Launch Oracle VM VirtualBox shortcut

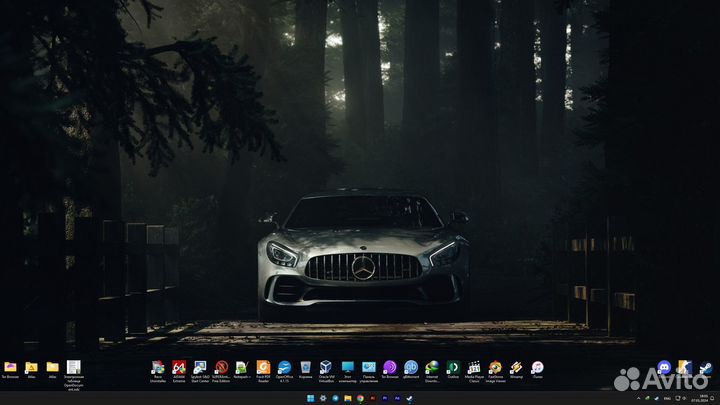326,368
